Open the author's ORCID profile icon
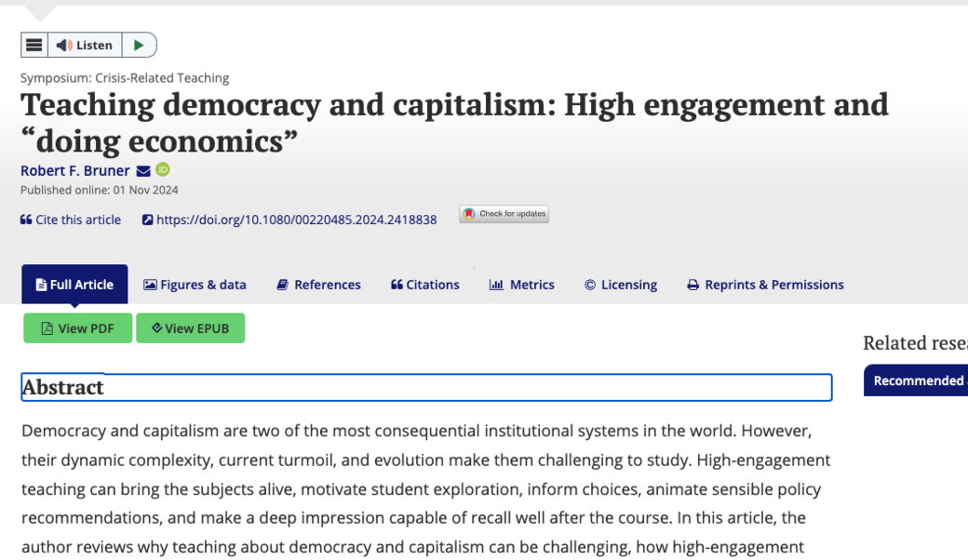968x560 pixels. pos(163,169)
